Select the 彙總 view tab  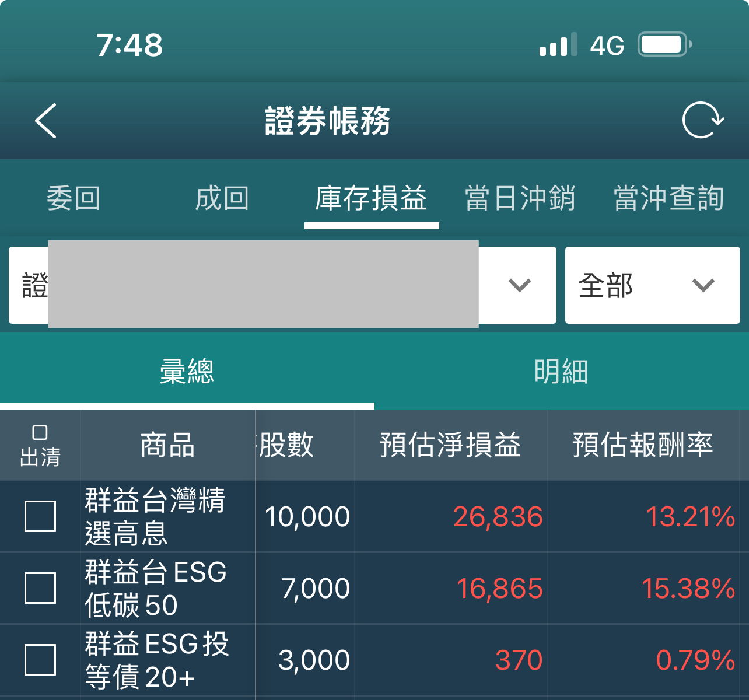point(187,371)
